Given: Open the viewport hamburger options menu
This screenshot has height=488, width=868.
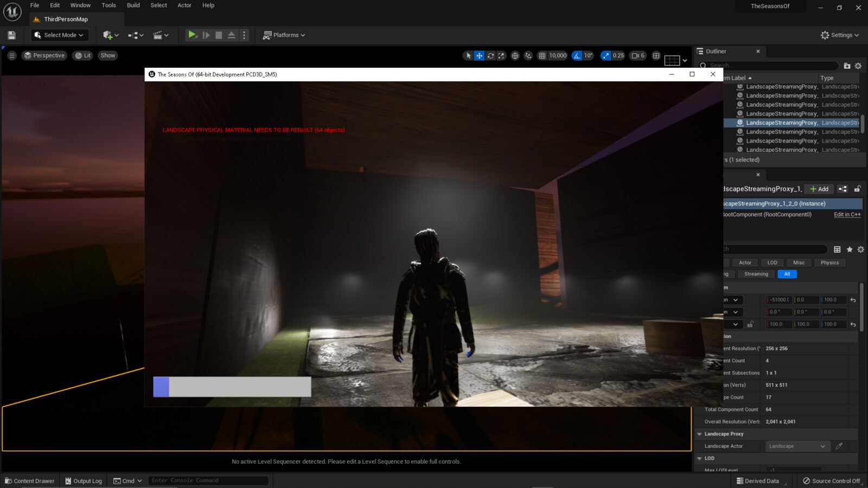Looking at the screenshot, I should [12, 55].
